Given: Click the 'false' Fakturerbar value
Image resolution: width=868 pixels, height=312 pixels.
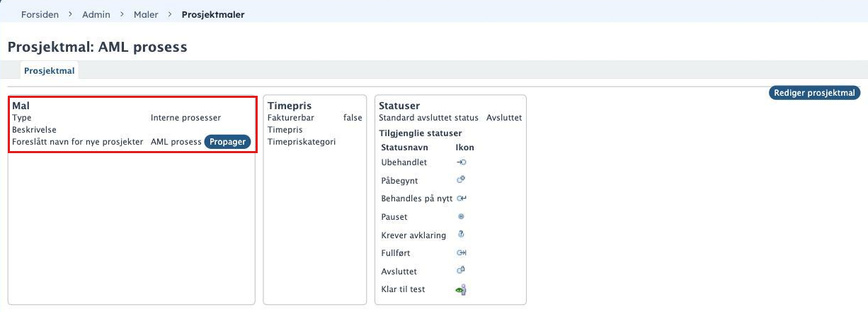Looking at the screenshot, I should [x=353, y=118].
